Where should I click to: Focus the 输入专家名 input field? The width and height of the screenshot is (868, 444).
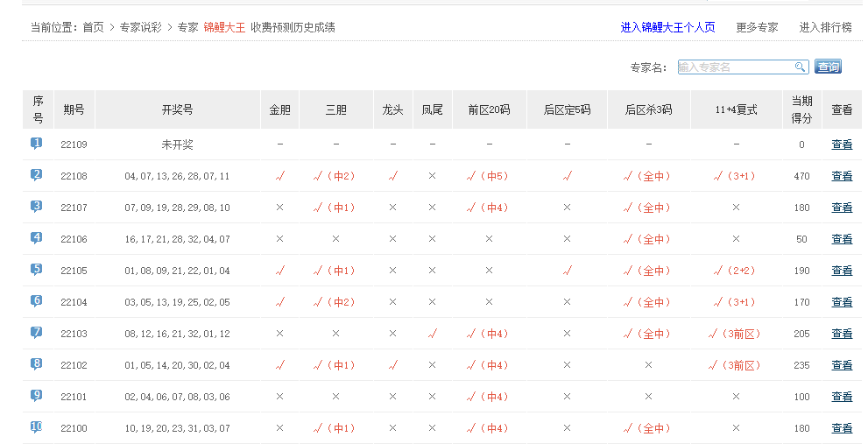pos(736,67)
